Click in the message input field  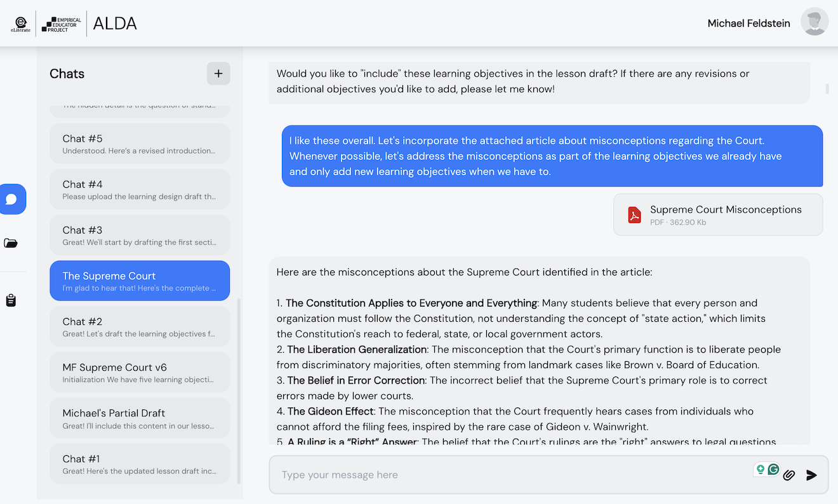click(508, 474)
